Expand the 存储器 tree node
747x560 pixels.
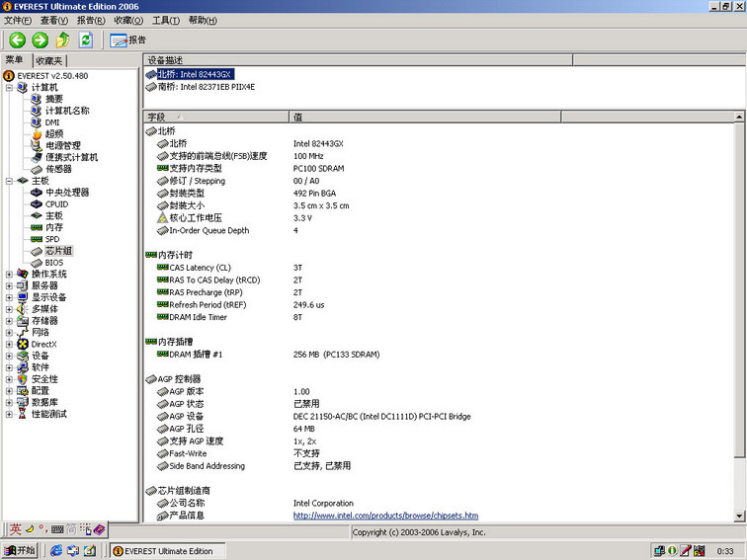coord(9,321)
